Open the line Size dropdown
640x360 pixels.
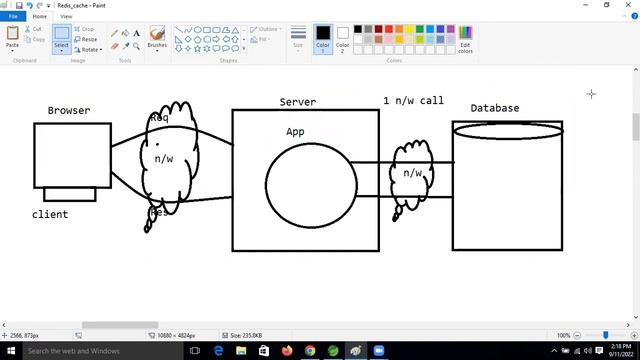click(298, 39)
